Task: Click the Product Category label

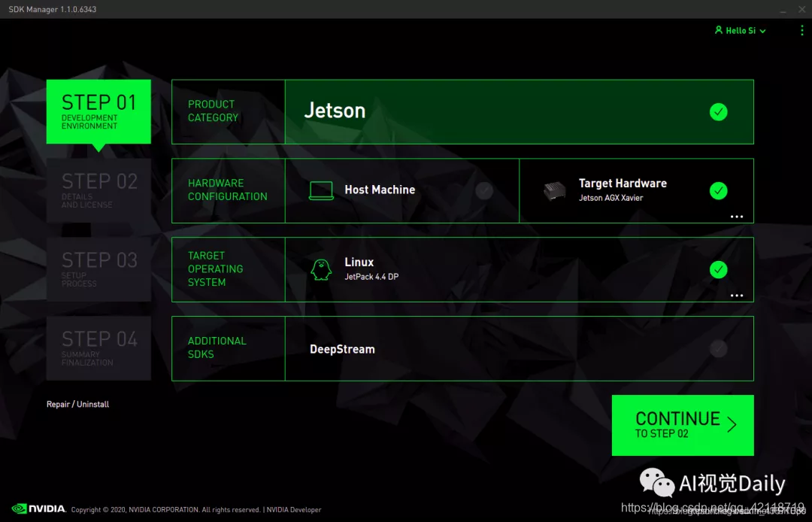Action: click(213, 111)
